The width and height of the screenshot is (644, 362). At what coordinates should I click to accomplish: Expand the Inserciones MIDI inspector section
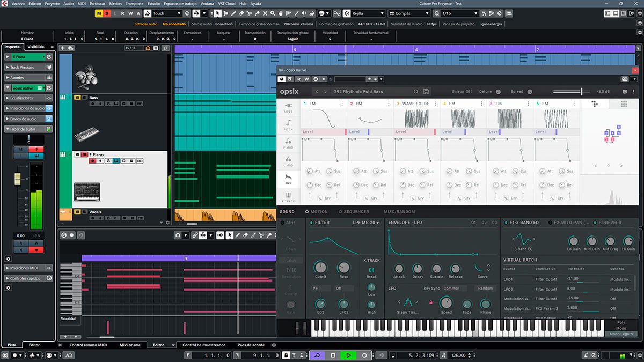pos(29,268)
